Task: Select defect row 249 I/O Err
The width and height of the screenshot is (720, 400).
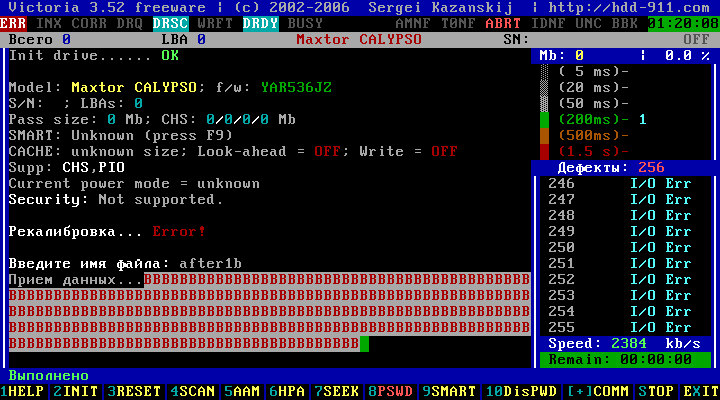Action: (620, 231)
